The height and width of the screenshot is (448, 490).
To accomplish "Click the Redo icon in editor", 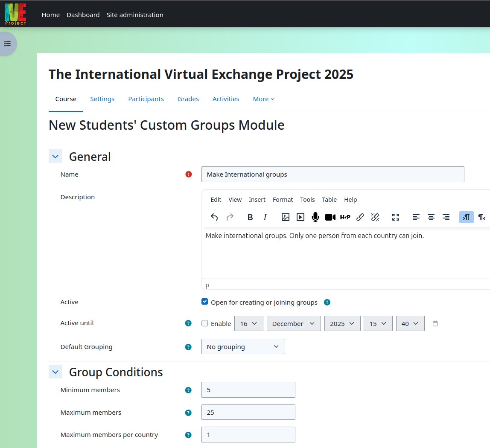I will pos(230,217).
